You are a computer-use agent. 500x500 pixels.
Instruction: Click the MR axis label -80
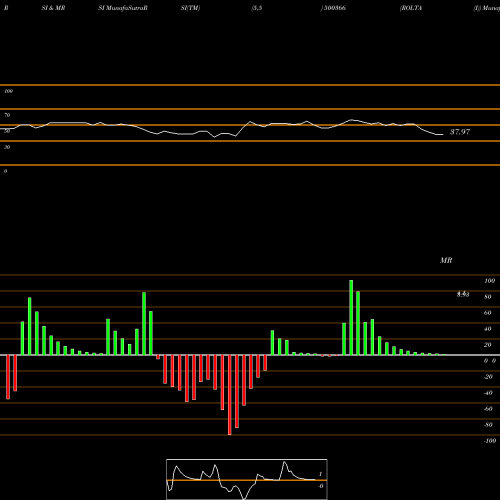coord(488,425)
